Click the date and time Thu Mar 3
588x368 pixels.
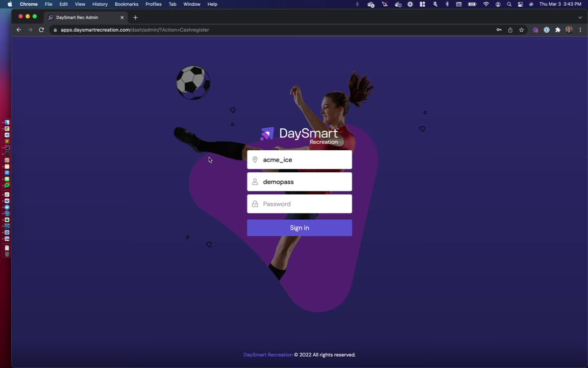(560, 4)
